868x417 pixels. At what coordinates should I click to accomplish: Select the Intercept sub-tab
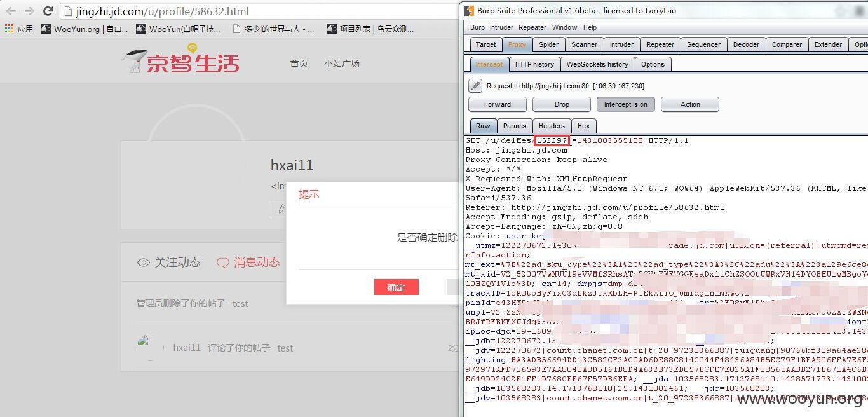489,64
